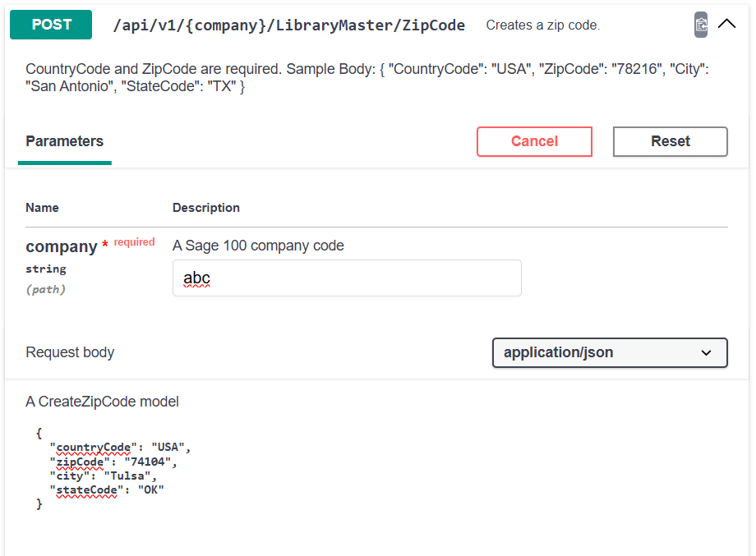The height and width of the screenshot is (556, 756).
Task: Cancel the try-it-out mode
Action: 534,141
